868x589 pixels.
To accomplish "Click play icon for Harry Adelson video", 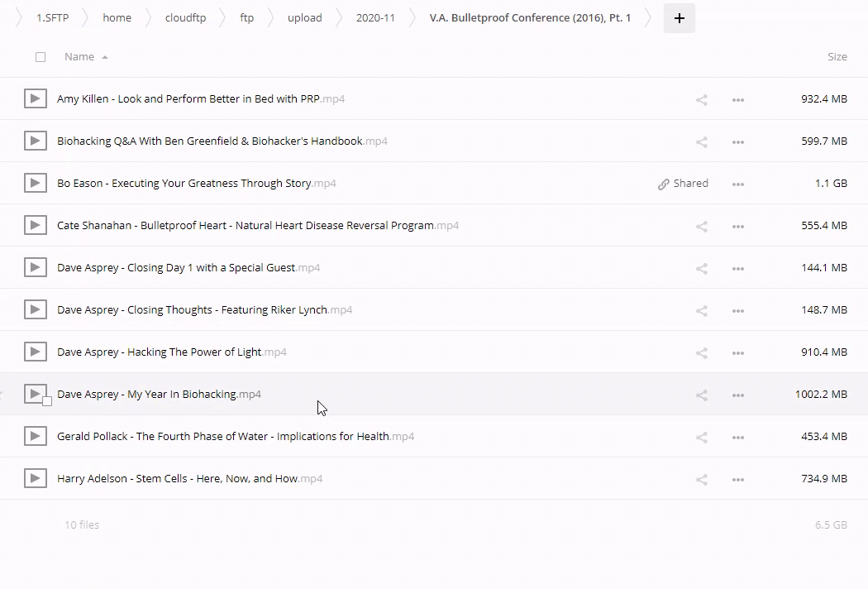I will click(35, 479).
